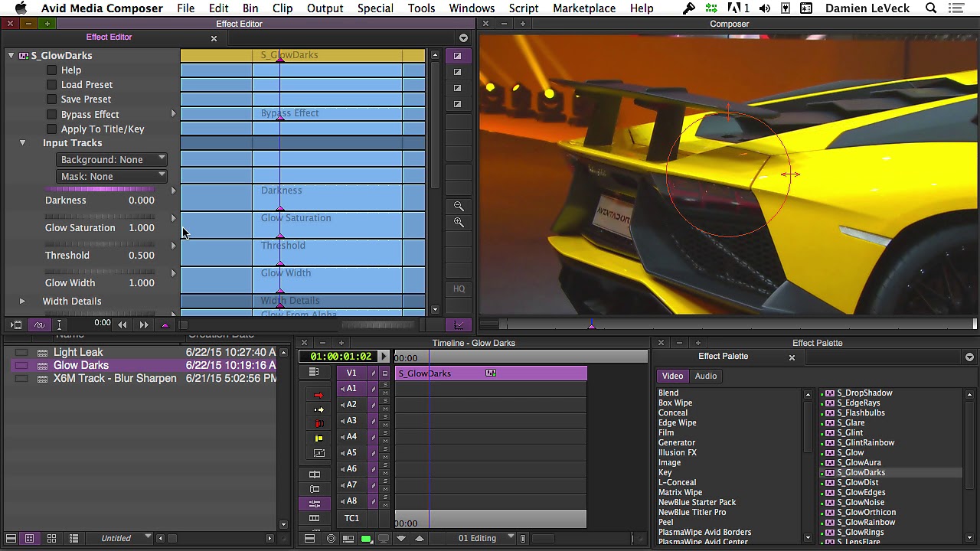Open timeline fast menu at top left
980x551 pixels.
(314, 372)
